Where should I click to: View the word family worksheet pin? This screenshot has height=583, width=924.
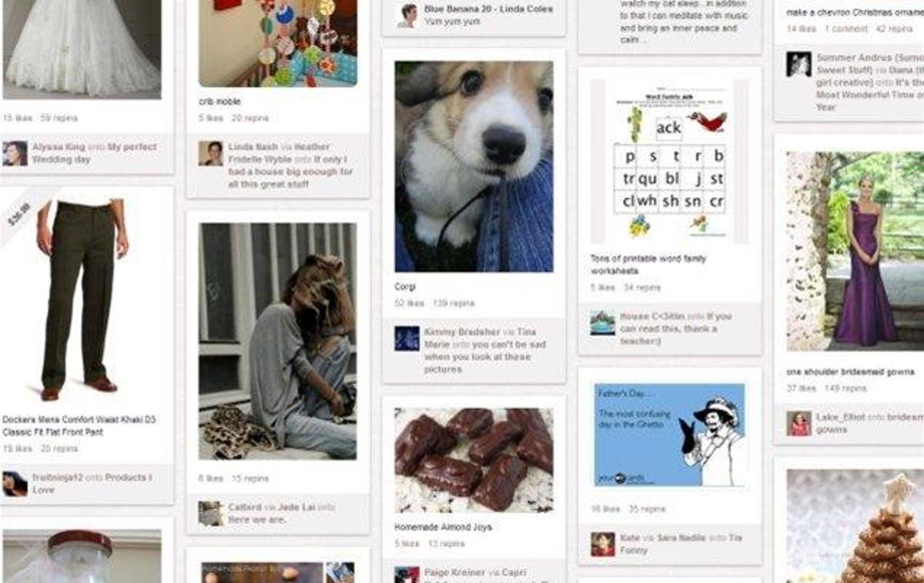[670, 162]
